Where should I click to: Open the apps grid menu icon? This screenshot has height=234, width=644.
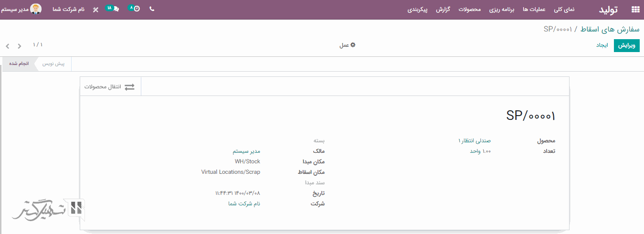coord(635,9)
